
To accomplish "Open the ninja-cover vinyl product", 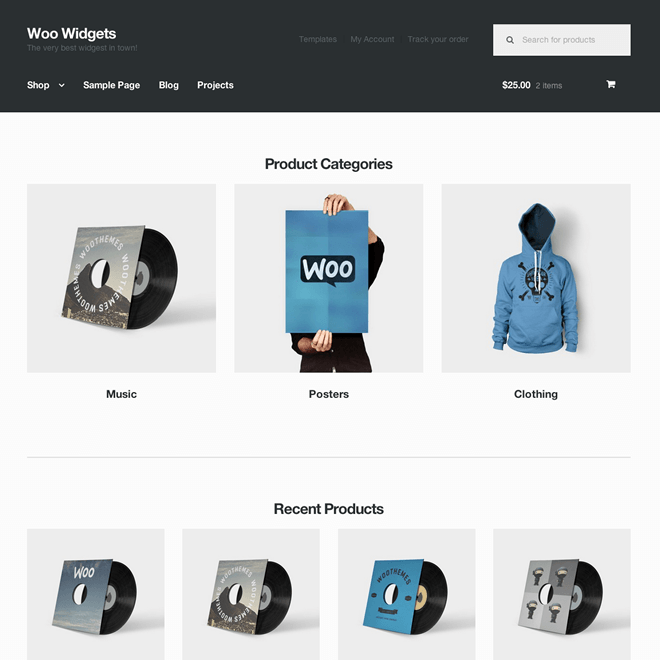I will pyautogui.click(x=562, y=594).
